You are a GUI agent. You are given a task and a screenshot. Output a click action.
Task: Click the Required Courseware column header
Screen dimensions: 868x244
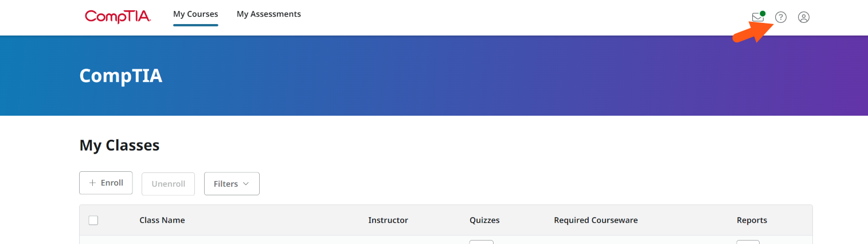[x=596, y=221]
